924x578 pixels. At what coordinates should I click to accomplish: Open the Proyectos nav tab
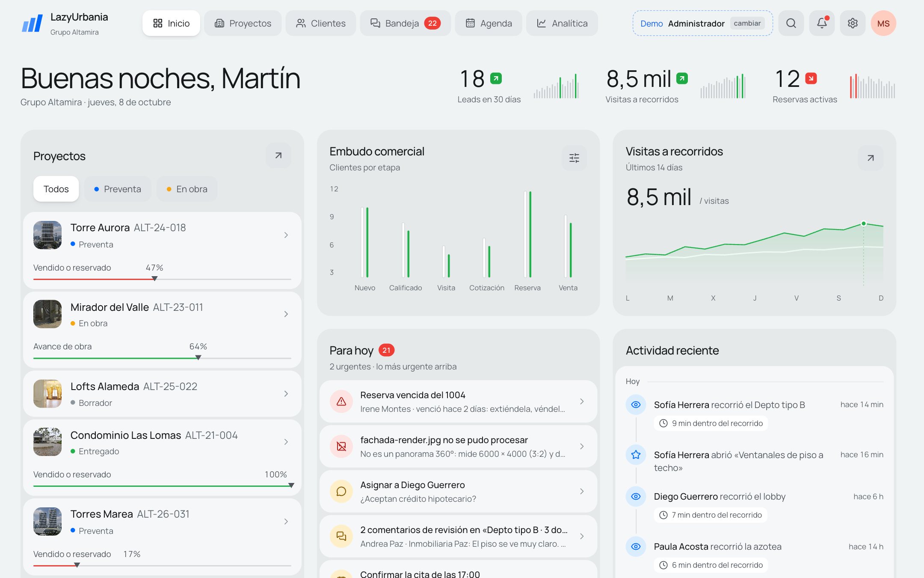tap(243, 23)
